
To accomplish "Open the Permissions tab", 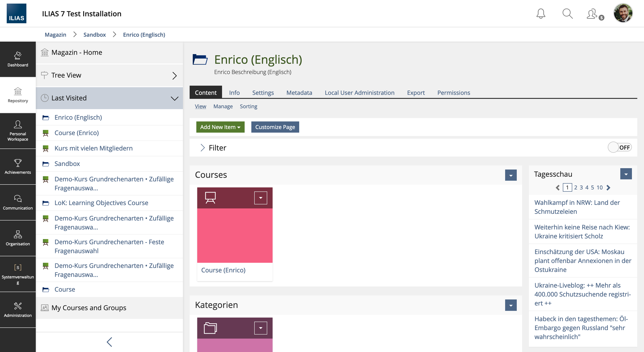I will click(x=453, y=93).
